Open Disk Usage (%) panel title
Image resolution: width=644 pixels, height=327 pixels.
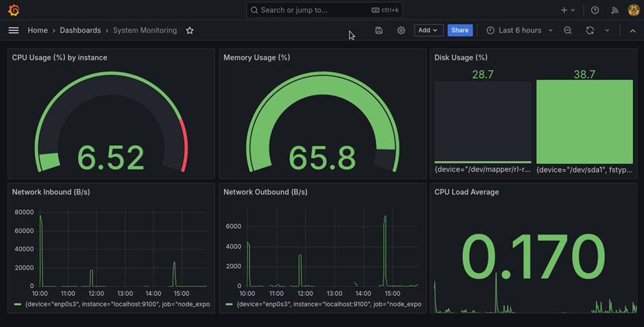pos(461,58)
